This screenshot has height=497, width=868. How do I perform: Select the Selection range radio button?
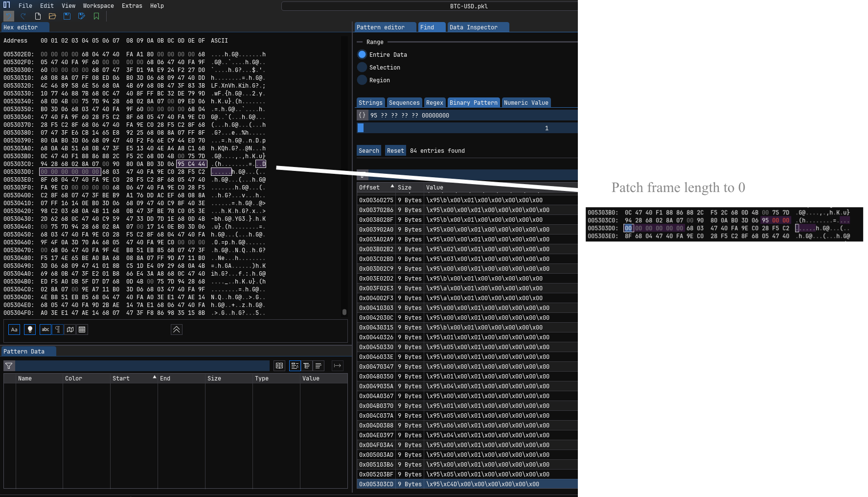click(362, 68)
